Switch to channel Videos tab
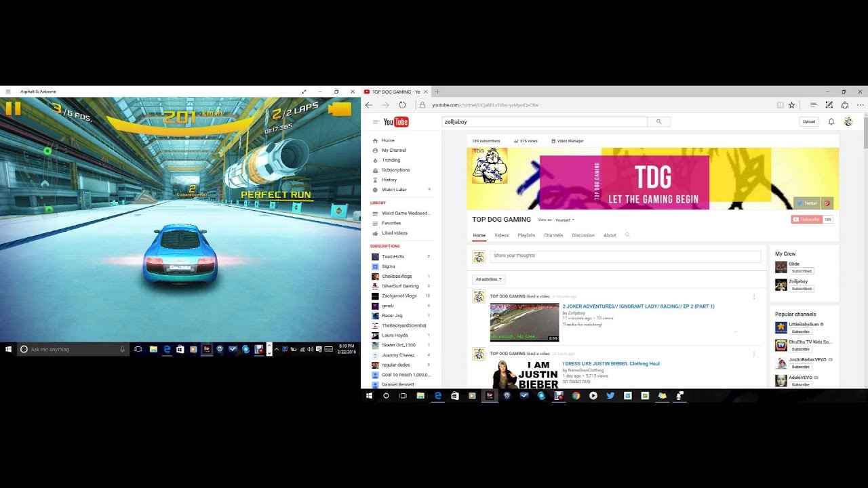Viewport: 868px width, 488px height. (502, 235)
